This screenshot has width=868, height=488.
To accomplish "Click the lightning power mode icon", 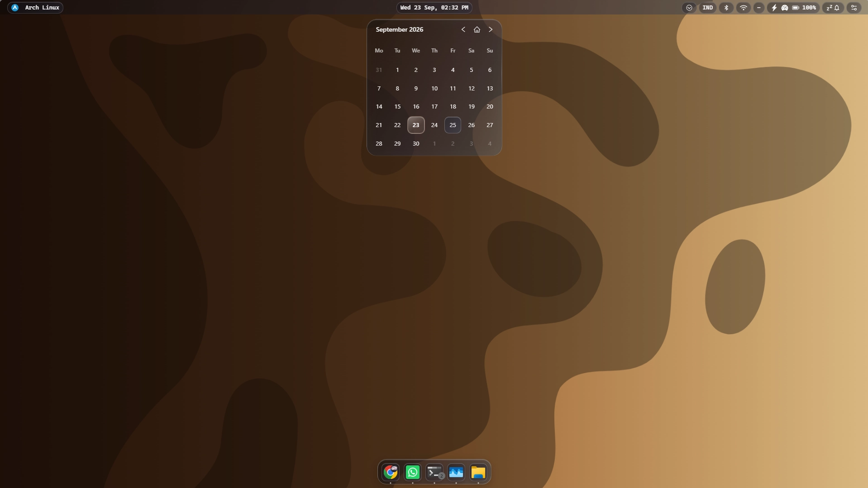I will [774, 8].
